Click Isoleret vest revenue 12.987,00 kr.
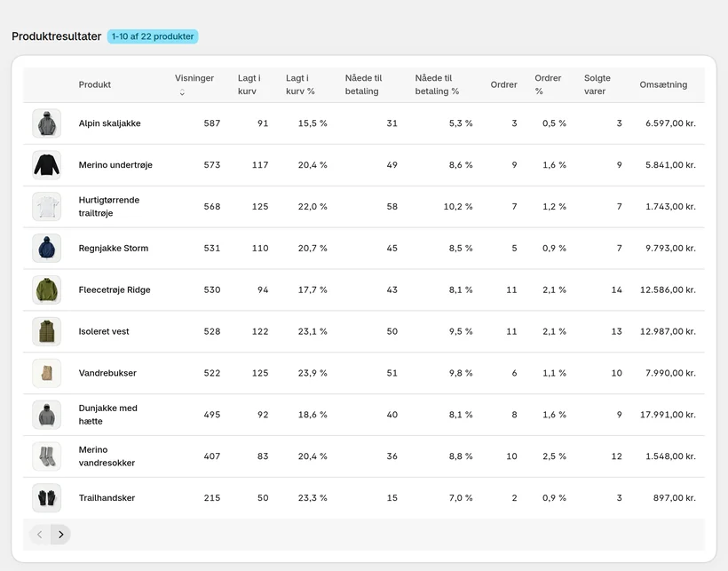Screen dimensions: 728x571 pyautogui.click(x=668, y=331)
